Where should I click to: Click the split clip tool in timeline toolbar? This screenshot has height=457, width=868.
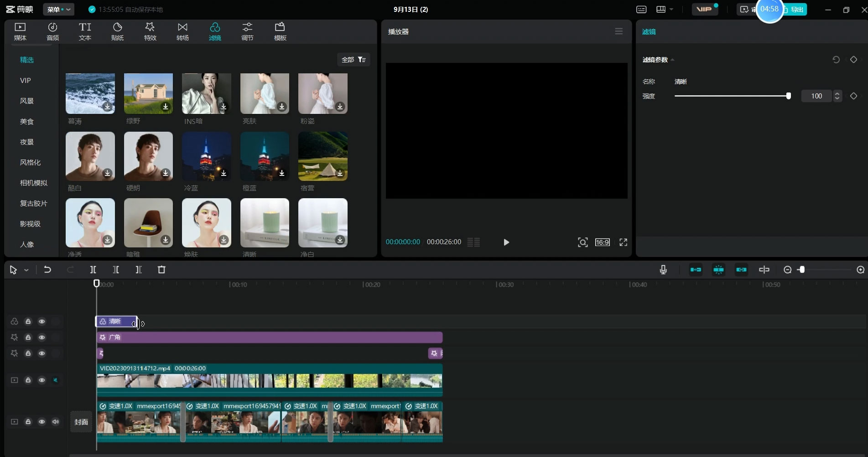pyautogui.click(x=93, y=270)
